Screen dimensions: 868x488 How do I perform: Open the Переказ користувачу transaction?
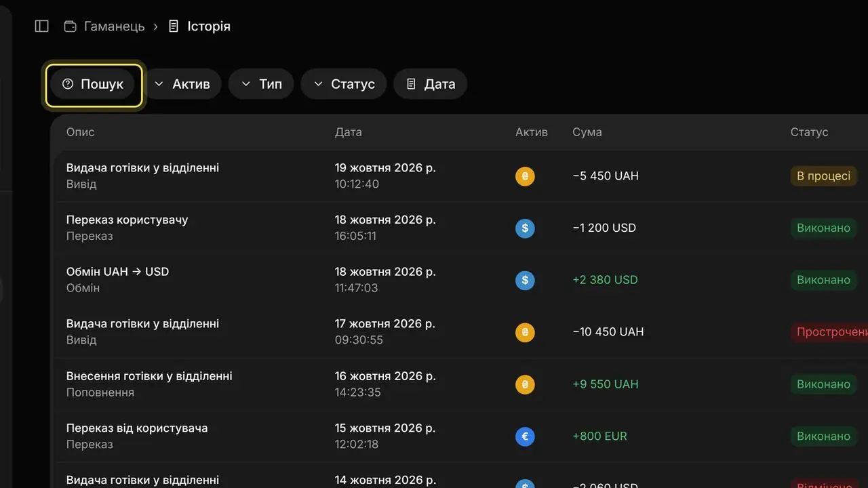(127, 220)
